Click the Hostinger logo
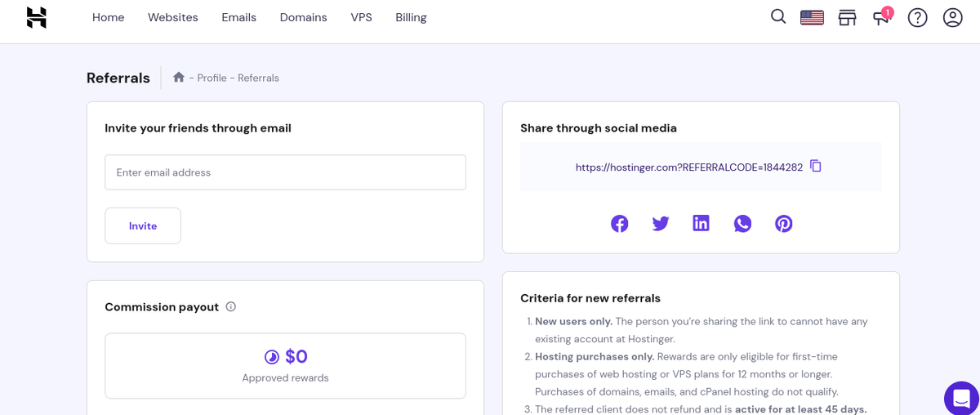 pyautogui.click(x=37, y=17)
